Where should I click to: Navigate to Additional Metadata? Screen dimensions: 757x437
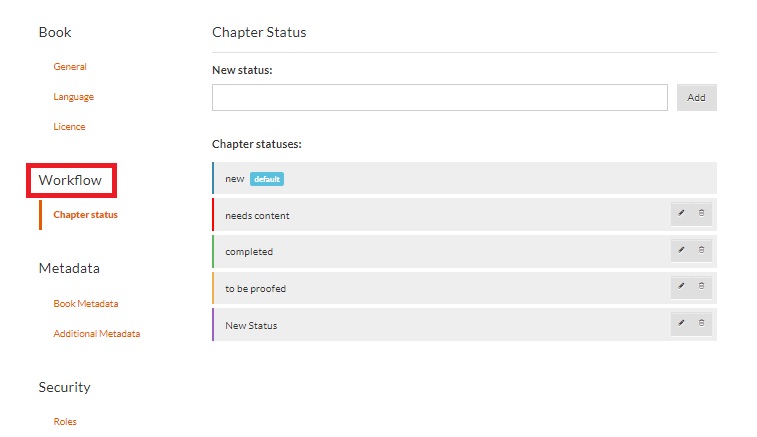pos(96,334)
